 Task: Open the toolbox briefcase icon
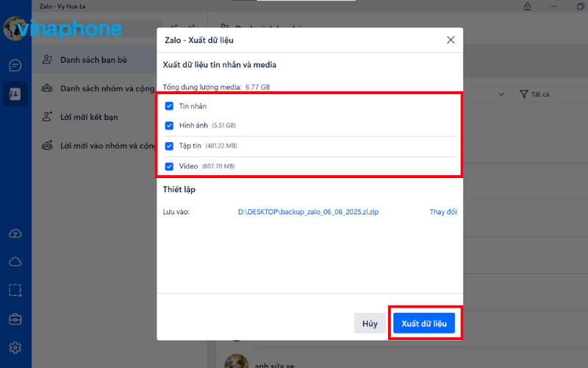15,319
